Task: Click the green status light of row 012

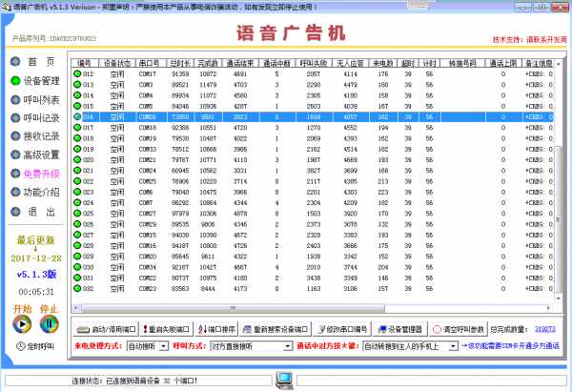Action: click(x=78, y=73)
